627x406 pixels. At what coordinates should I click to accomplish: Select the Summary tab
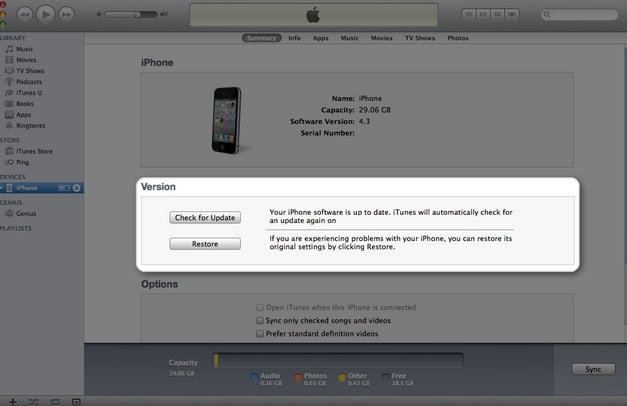pyautogui.click(x=262, y=38)
